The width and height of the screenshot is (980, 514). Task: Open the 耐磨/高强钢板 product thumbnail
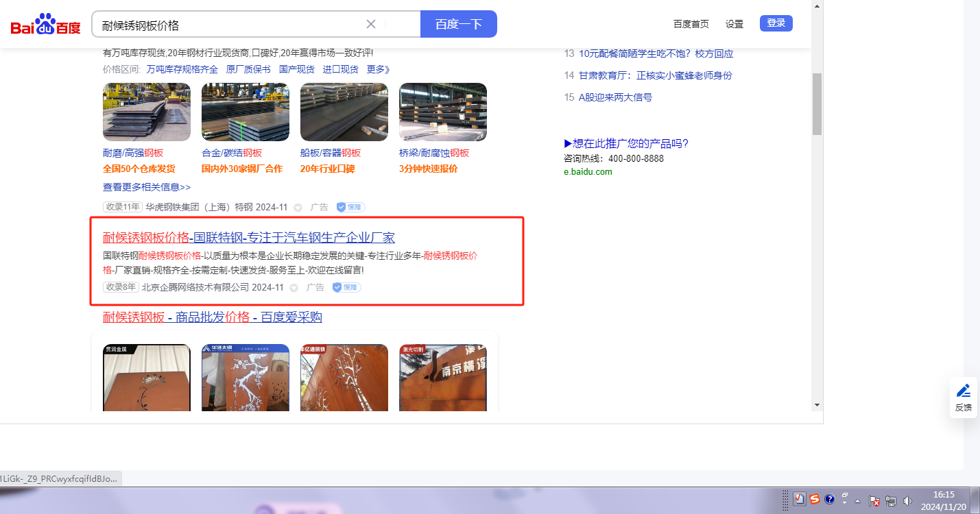(x=147, y=112)
